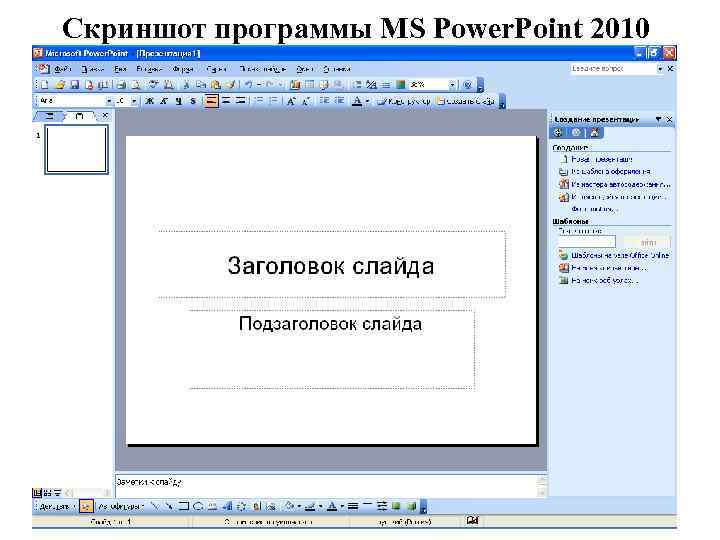Toggle Italic formatting (К)

[x=164, y=101]
